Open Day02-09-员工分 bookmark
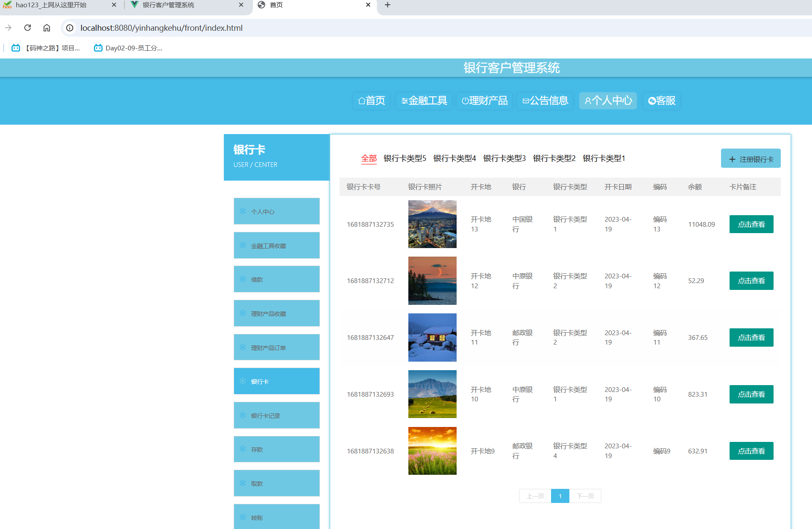 pyautogui.click(x=128, y=48)
